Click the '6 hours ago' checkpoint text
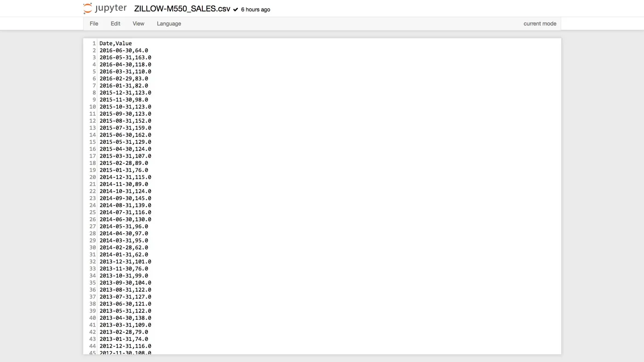The image size is (644, 362). pyautogui.click(x=256, y=10)
